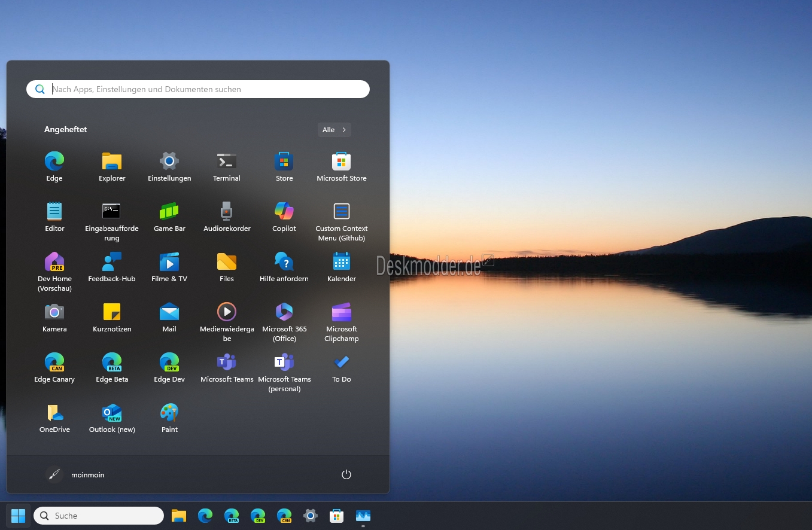Launch Microsoft Teams
This screenshot has height=530, width=812.
pos(227,368)
